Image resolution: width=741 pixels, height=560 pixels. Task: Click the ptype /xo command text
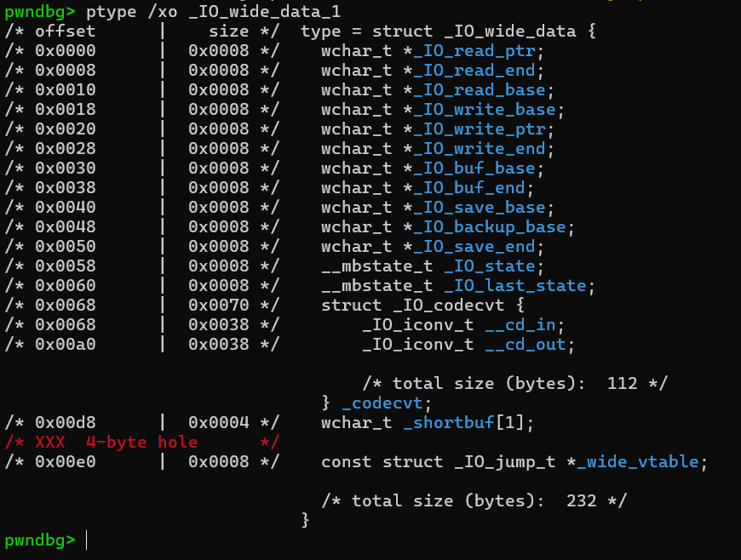click(127, 11)
